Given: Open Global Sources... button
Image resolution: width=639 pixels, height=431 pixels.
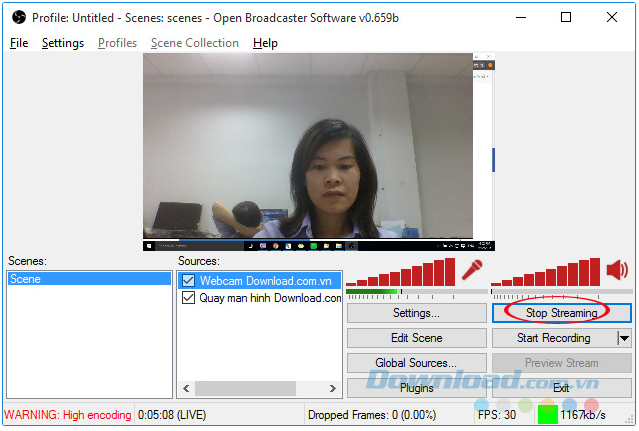Looking at the screenshot, I should [416, 363].
